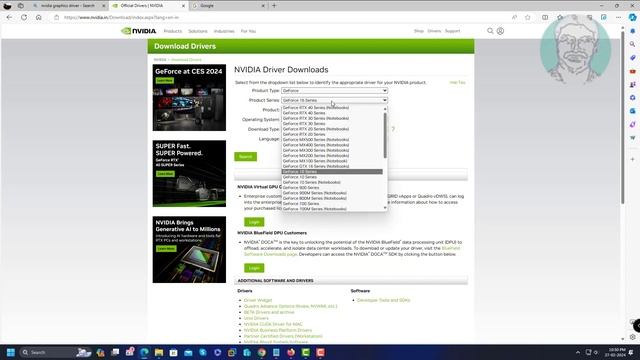Screen dimensions: 640x360
Task: Launch Microsoft Edge from the taskbar
Action: 144,352
